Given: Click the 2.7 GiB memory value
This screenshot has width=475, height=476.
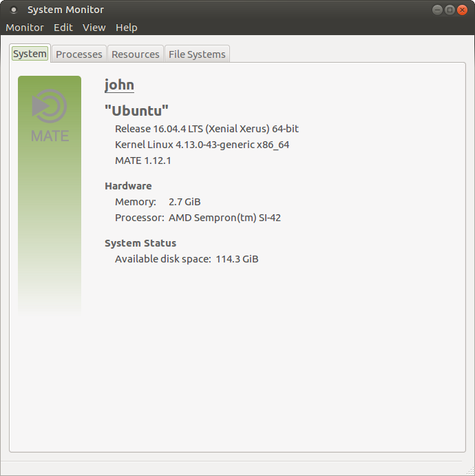Looking at the screenshot, I should click(184, 202).
